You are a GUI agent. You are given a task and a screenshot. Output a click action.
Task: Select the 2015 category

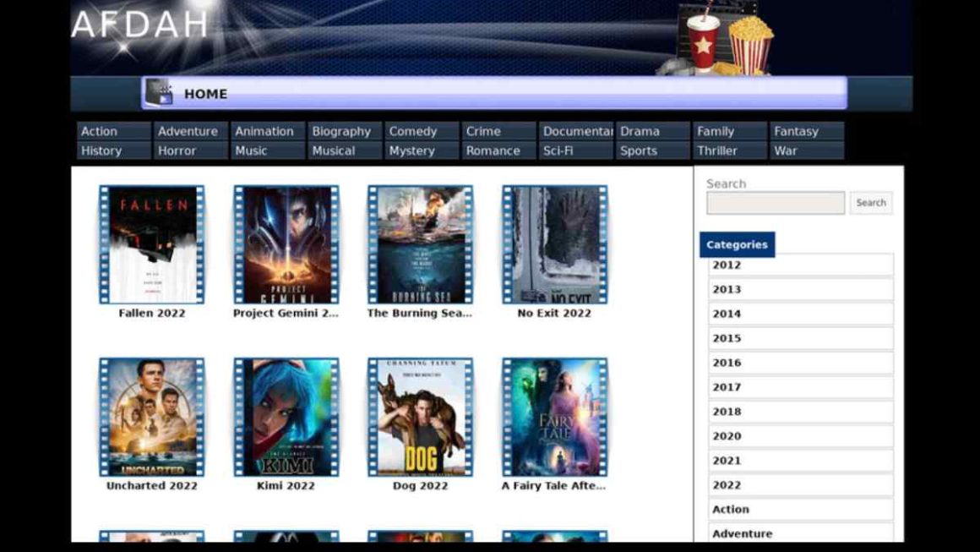pos(801,338)
